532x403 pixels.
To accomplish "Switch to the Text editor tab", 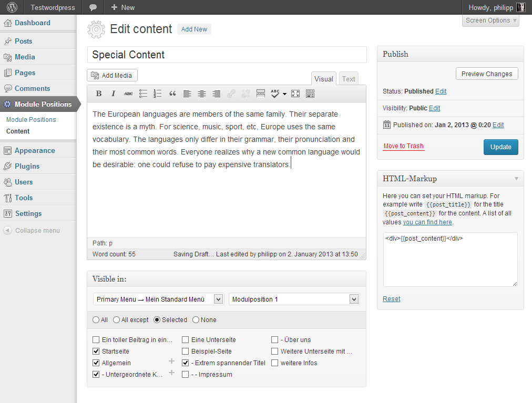I will pyautogui.click(x=349, y=79).
